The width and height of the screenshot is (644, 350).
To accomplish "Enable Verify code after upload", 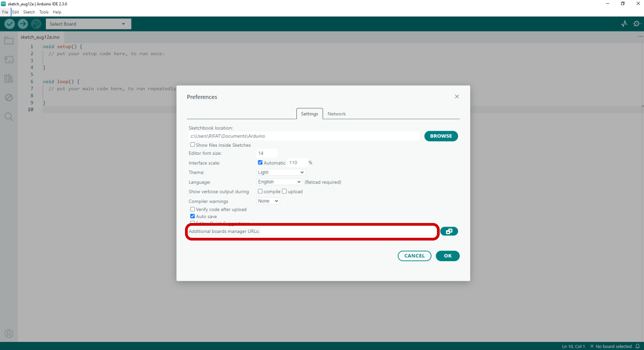I will pos(193,209).
